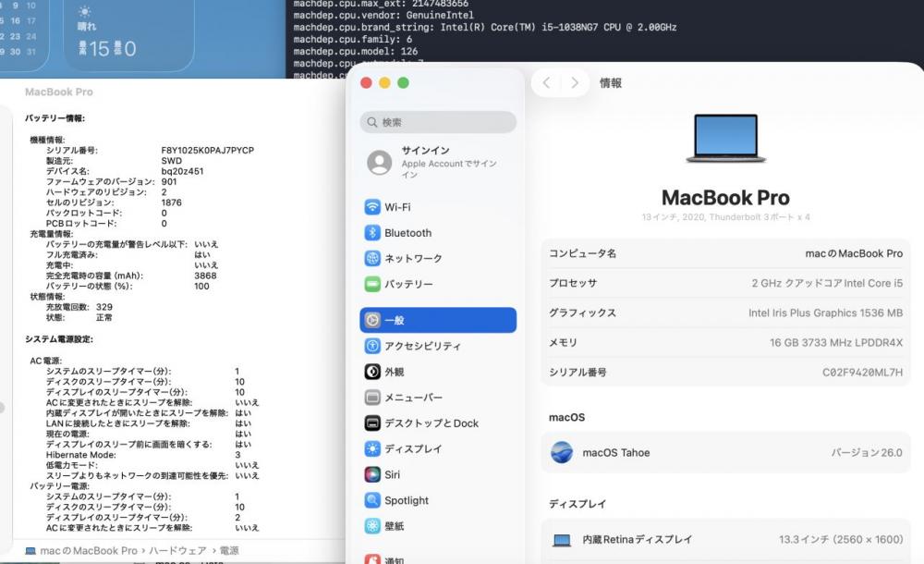
Task: Select the Siri icon in the sidebar
Action: pos(372,474)
